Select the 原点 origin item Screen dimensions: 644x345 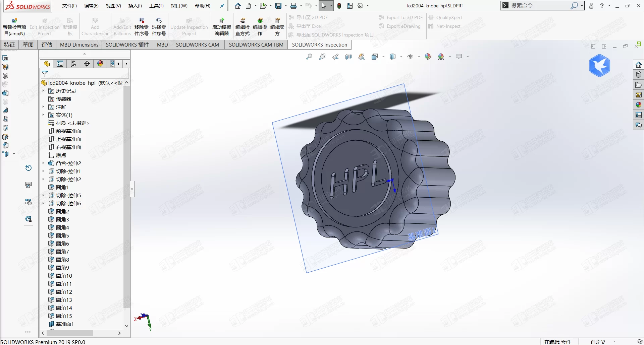tap(57, 155)
